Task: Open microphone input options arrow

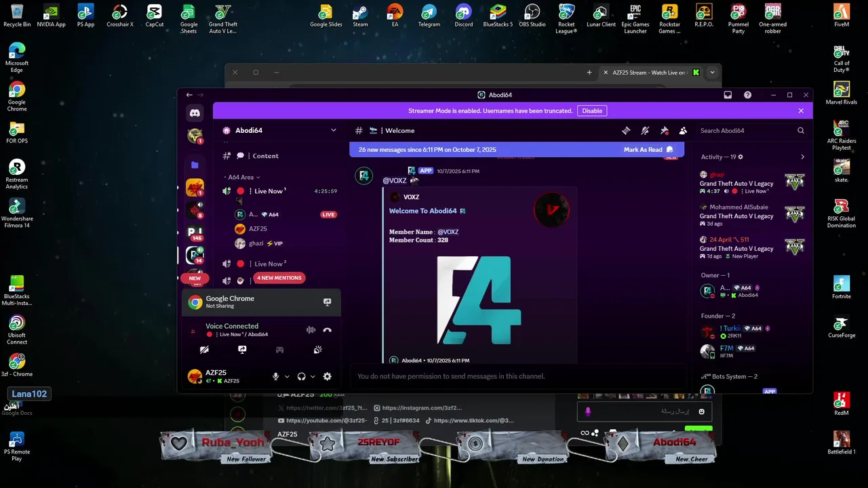Action: tap(287, 377)
